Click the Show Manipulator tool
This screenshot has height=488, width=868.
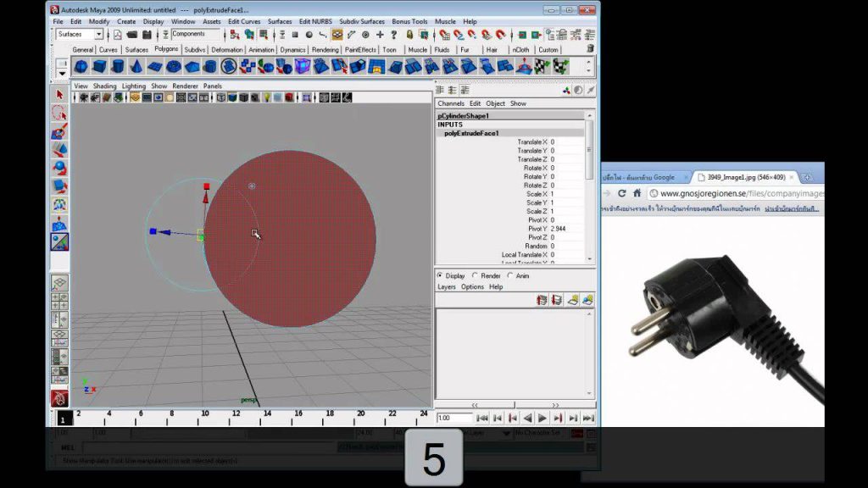(60, 241)
